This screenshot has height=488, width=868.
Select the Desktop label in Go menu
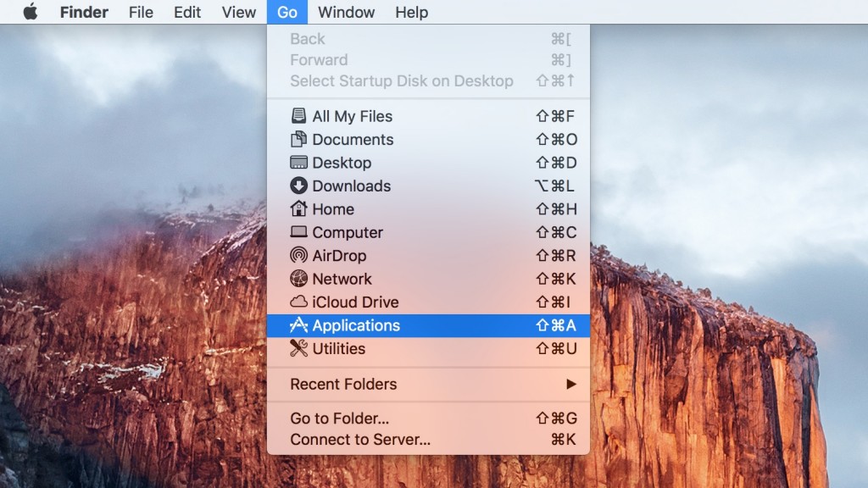(342, 163)
